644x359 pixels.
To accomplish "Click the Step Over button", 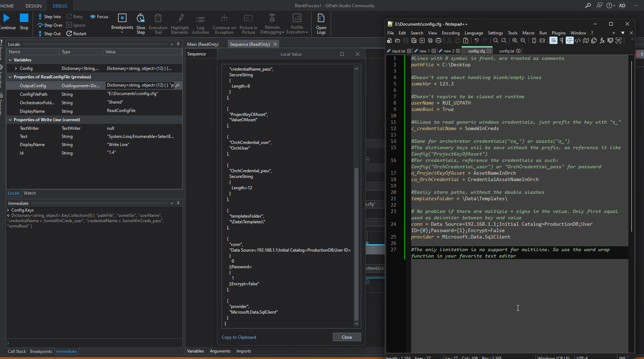I will tap(50, 25).
